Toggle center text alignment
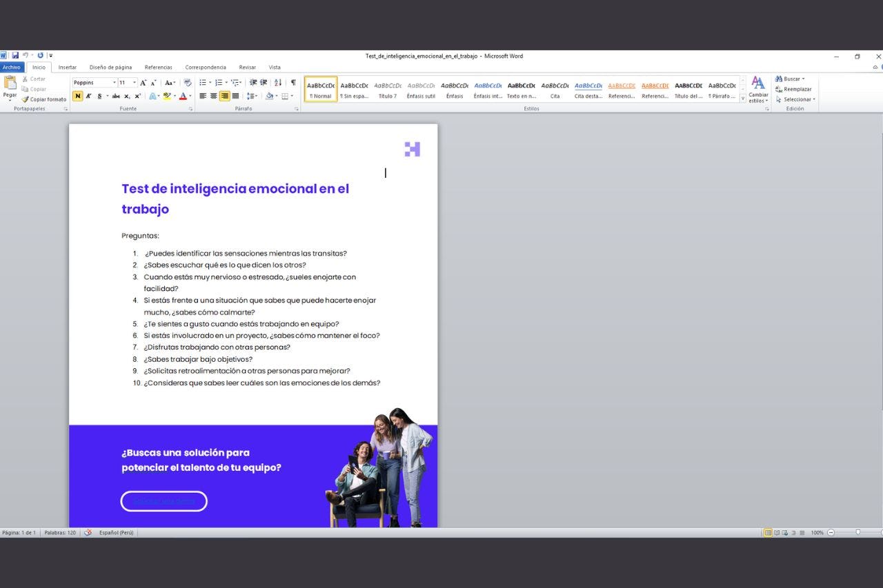 point(213,96)
